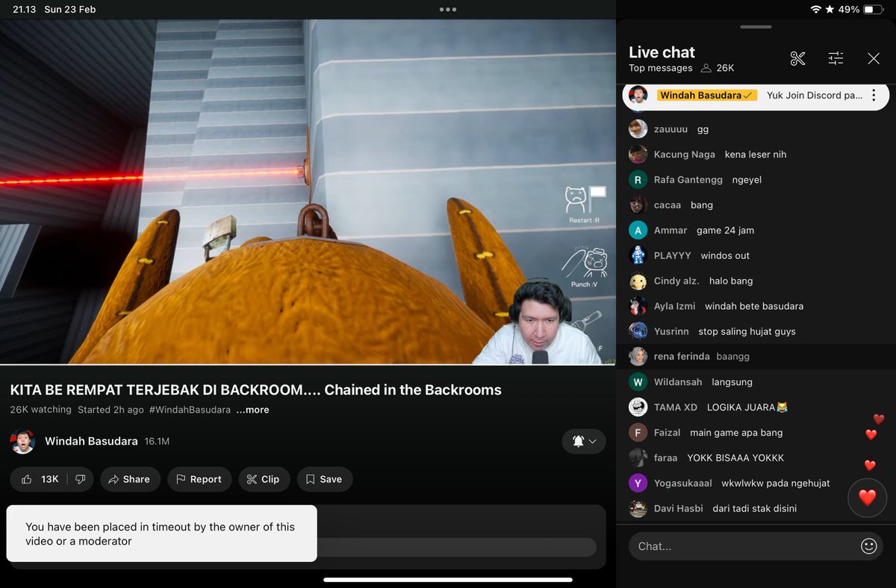This screenshot has height=588, width=896.
Task: Open avatar of user Faizal
Action: click(638, 433)
